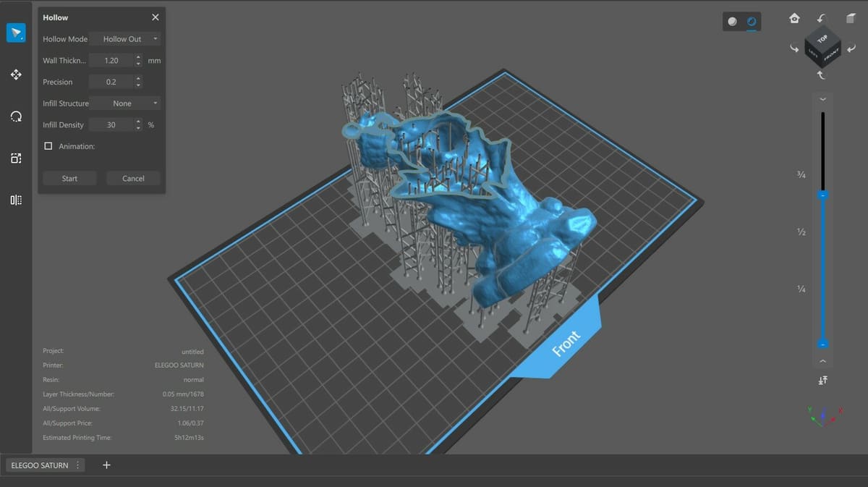The height and width of the screenshot is (487, 868).
Task: Activate the Mirror tool in left sidebar
Action: (16, 200)
